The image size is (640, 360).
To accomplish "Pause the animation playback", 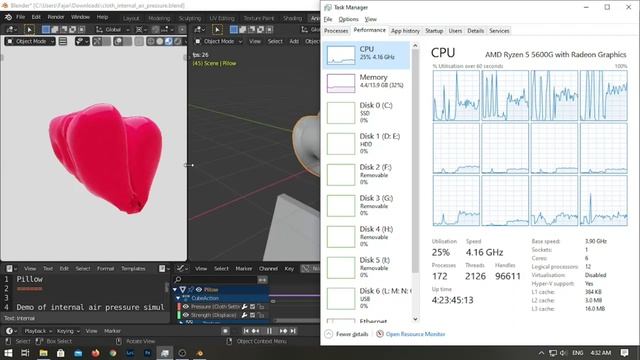I will pos(269,331).
